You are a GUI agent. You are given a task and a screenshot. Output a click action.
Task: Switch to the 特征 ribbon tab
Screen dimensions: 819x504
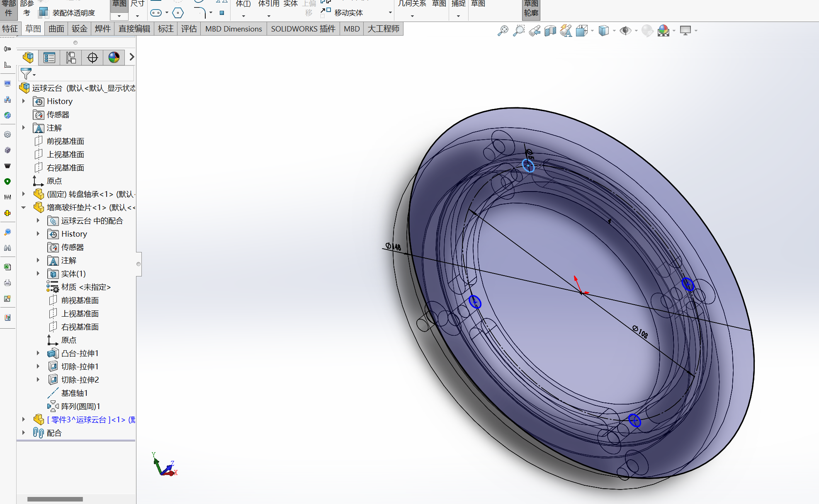point(10,29)
